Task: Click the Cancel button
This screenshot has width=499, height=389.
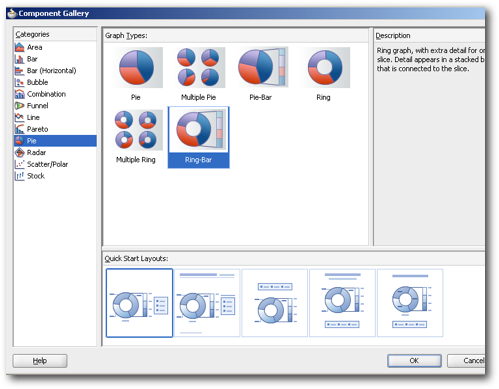Action: pyautogui.click(x=467, y=361)
